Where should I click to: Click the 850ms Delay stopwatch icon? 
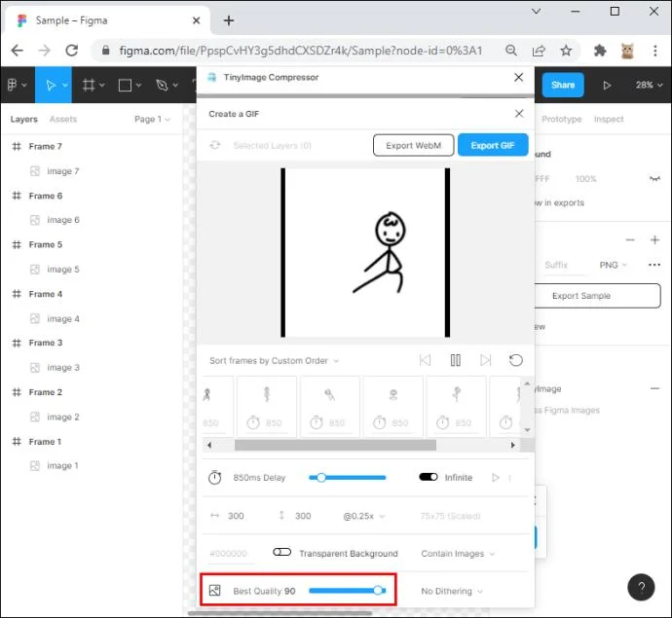pyautogui.click(x=214, y=477)
